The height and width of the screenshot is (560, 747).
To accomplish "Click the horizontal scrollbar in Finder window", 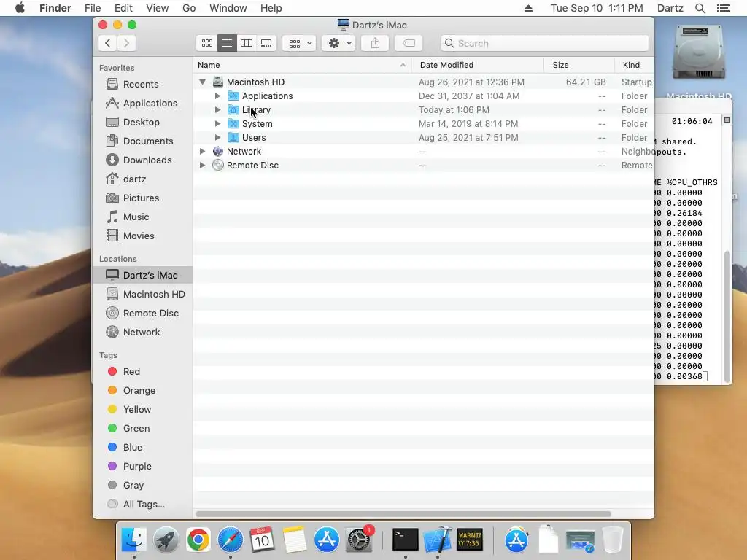I will [x=403, y=514].
